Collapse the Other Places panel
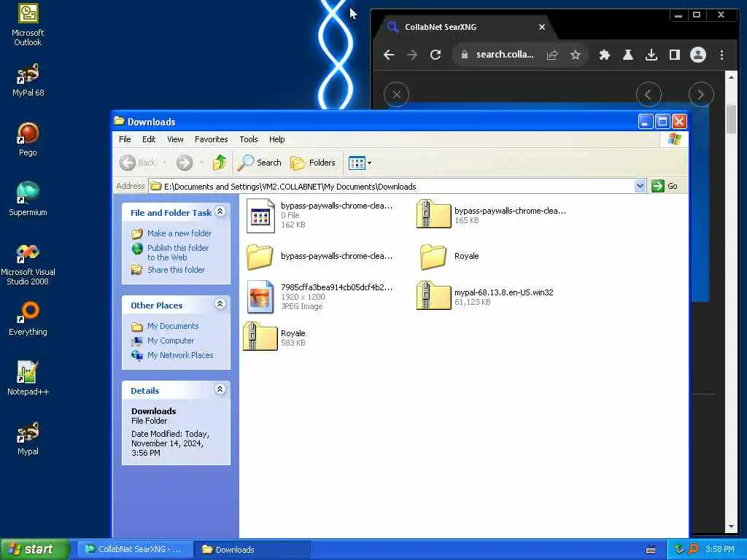The width and height of the screenshot is (747, 560). (x=220, y=304)
